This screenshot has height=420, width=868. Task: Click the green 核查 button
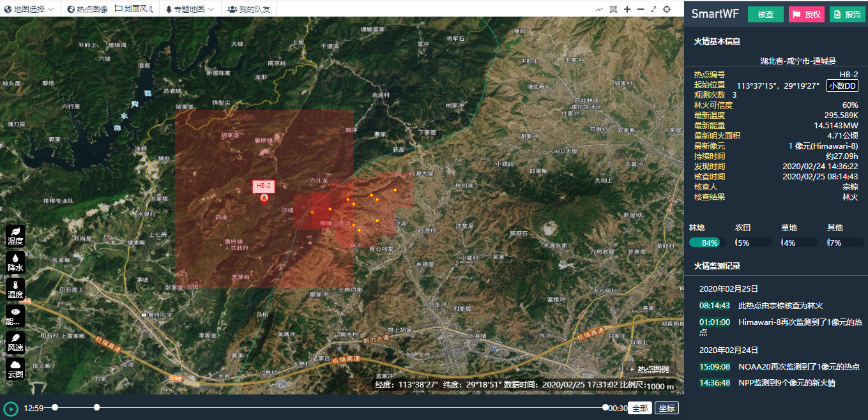tap(765, 14)
